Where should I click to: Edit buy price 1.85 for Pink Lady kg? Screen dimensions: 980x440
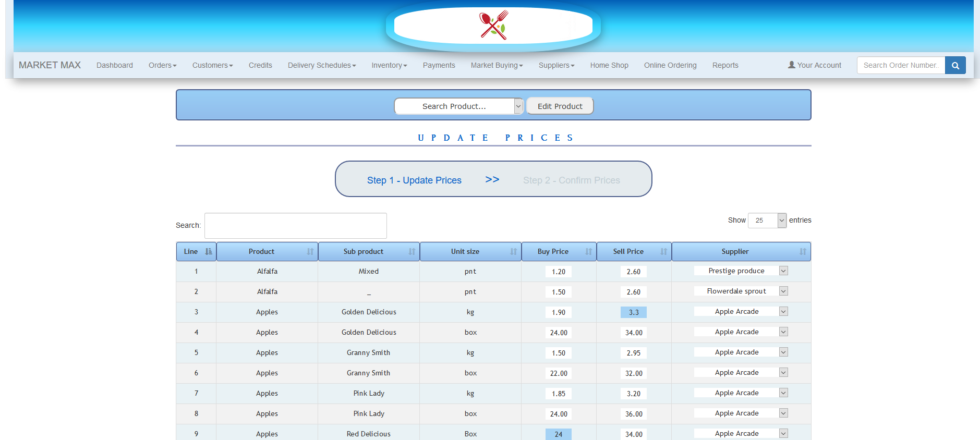[x=559, y=394]
